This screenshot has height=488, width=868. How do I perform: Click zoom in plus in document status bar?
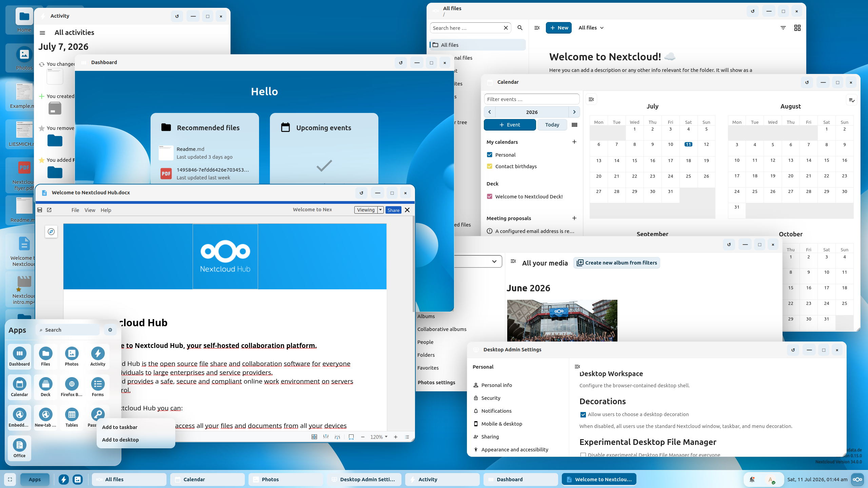point(395,437)
